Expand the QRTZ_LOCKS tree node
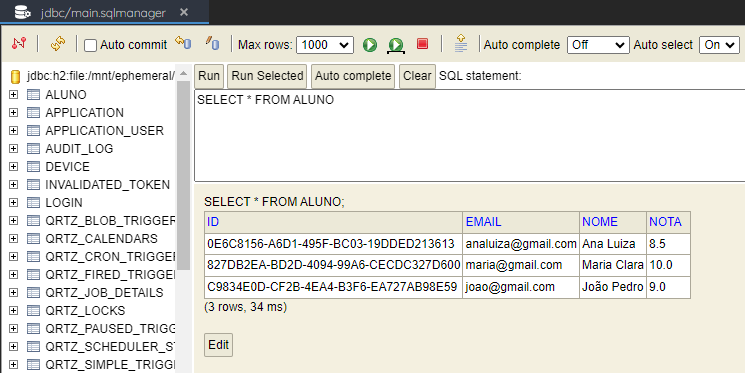 pos(13,311)
